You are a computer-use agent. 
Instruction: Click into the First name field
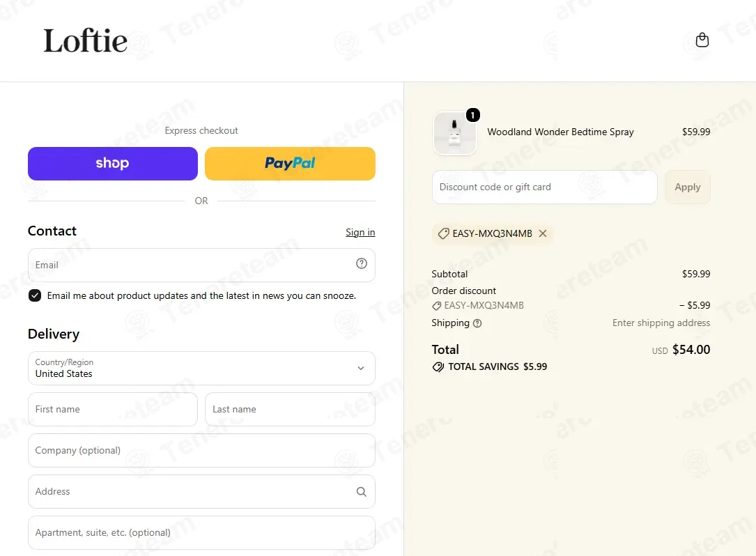(x=113, y=410)
